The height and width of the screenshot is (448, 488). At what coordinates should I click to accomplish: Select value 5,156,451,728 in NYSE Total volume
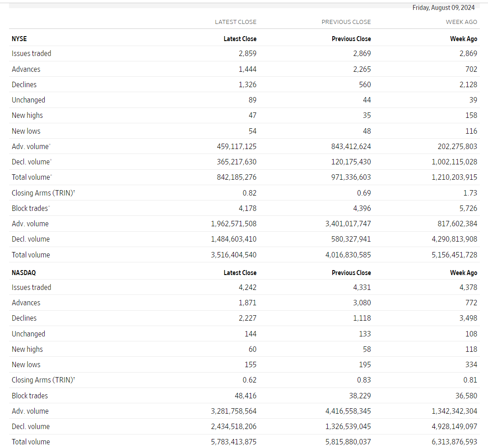pyautogui.click(x=455, y=255)
